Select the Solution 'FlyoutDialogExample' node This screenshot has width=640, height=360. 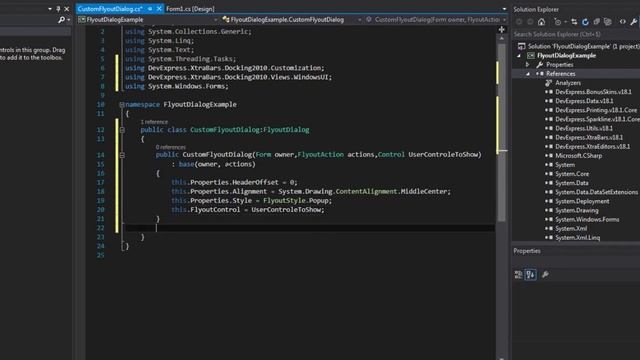583,46
